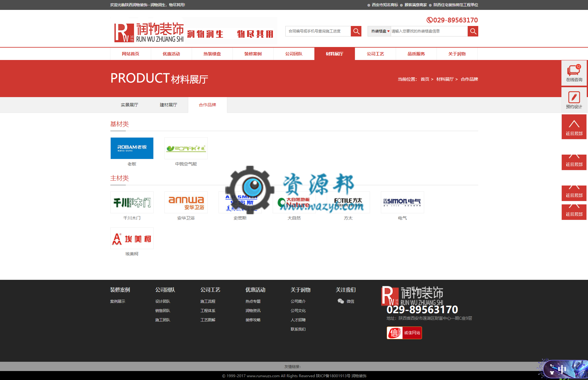Click the 预约设计 pencil icon

[574, 97]
